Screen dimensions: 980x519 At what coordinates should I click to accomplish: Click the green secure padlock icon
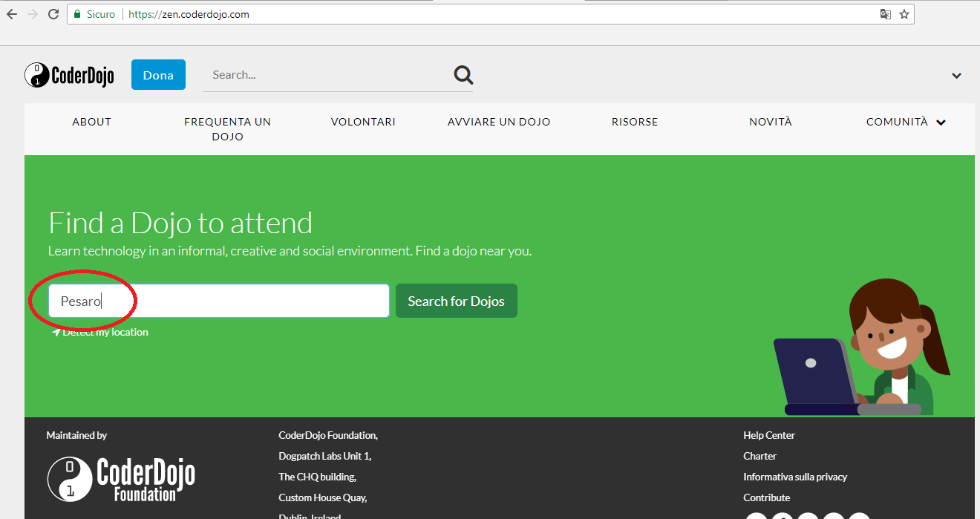[x=78, y=14]
